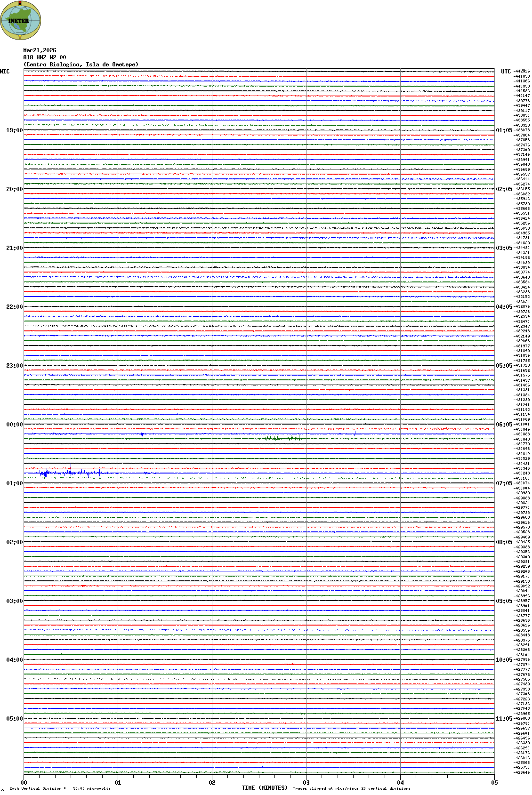Select the 22:00 local time marker
532x795 pixels.
(x=14, y=307)
